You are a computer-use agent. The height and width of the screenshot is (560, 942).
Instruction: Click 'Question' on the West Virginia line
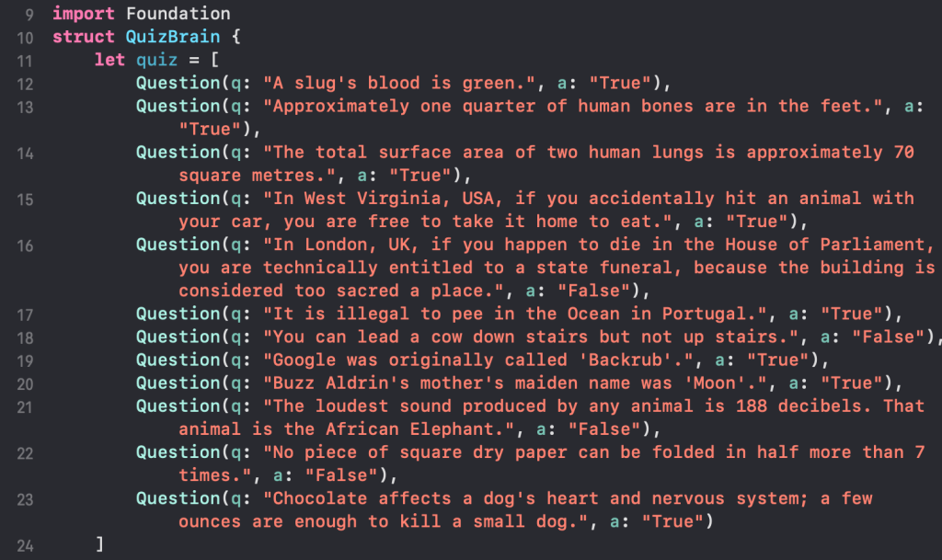tap(178, 198)
